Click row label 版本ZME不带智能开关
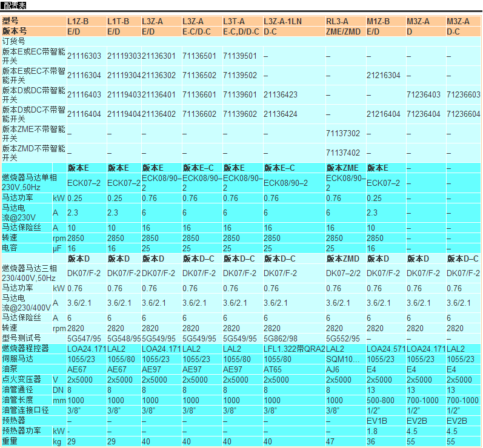The image size is (483, 448). [x=33, y=134]
